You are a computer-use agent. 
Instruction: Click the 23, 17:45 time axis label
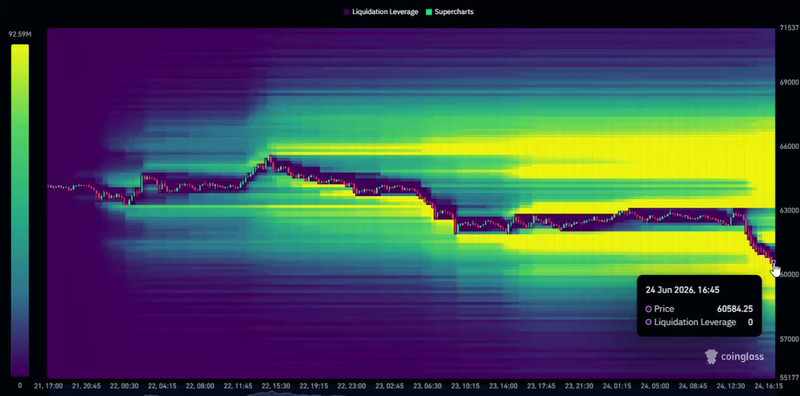click(x=541, y=386)
